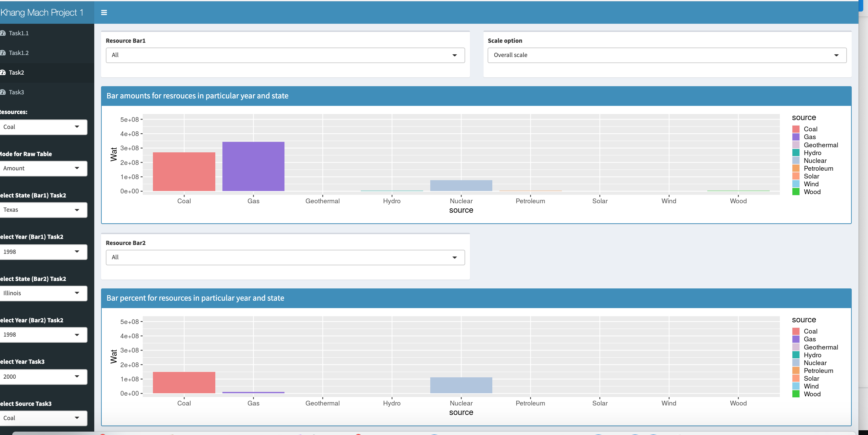This screenshot has width=868, height=435.
Task: Click the 'Bar percent for resources' panel header
Action: (476, 298)
